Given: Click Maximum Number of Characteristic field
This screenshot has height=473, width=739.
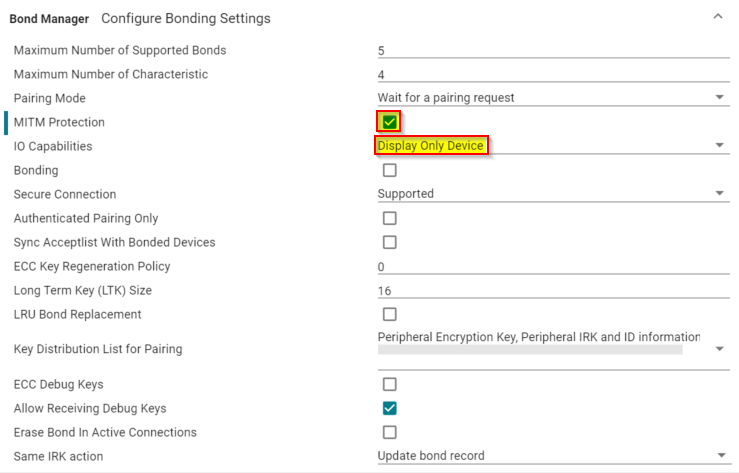Looking at the screenshot, I should [550, 74].
